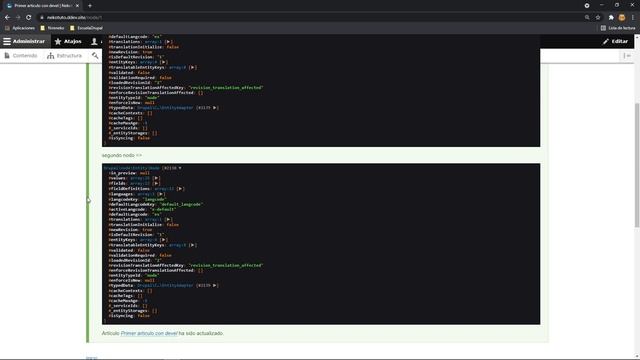640x360 pixels.
Task: Click the Chrome media control circle icon
Action: (587, 6)
